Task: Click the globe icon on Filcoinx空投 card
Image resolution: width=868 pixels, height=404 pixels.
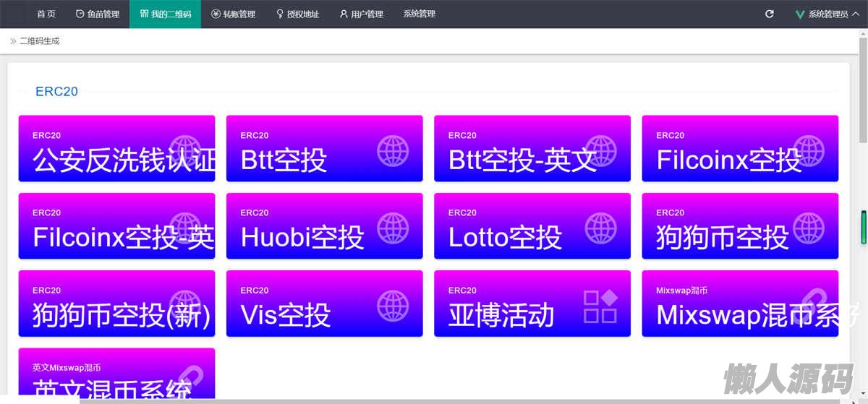Action: pos(809,150)
